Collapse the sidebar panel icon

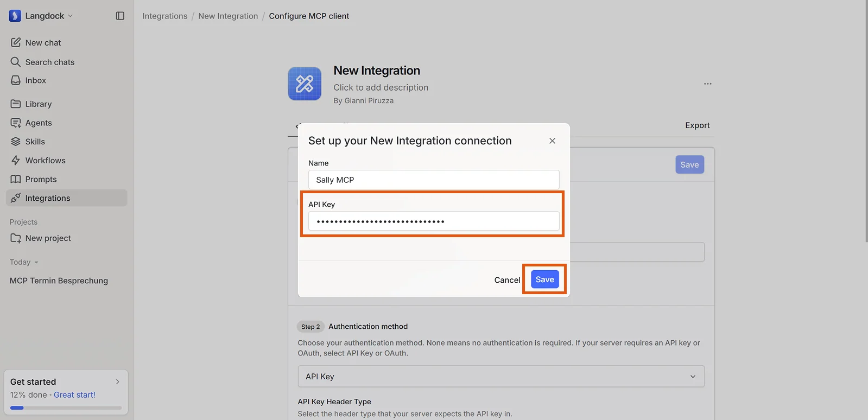pyautogui.click(x=120, y=16)
